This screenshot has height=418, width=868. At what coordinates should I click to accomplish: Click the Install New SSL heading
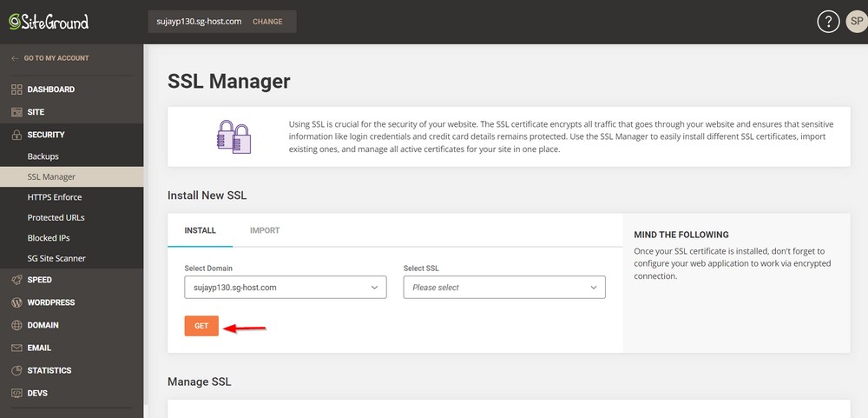(x=207, y=196)
